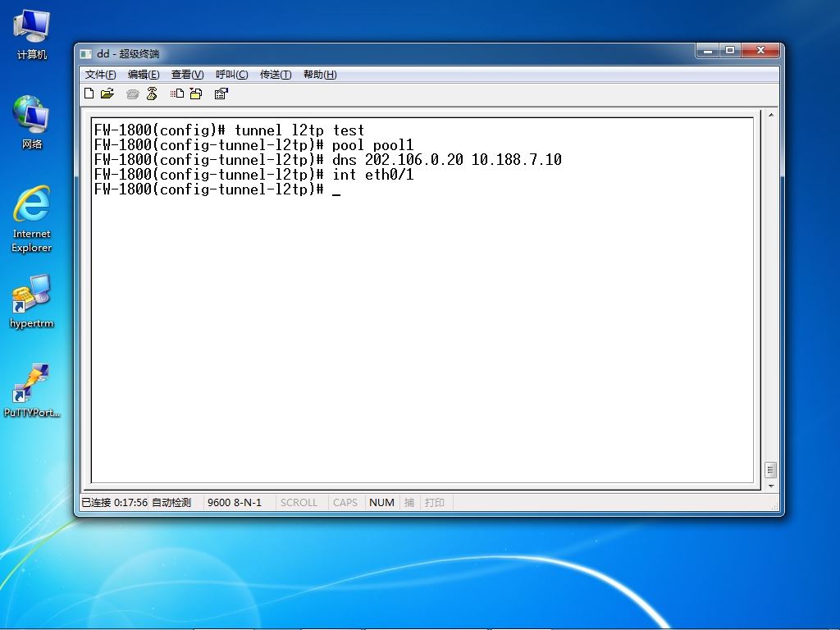Open an existing session with folder icon
Viewport: 840px width, 630px height.
click(107, 94)
